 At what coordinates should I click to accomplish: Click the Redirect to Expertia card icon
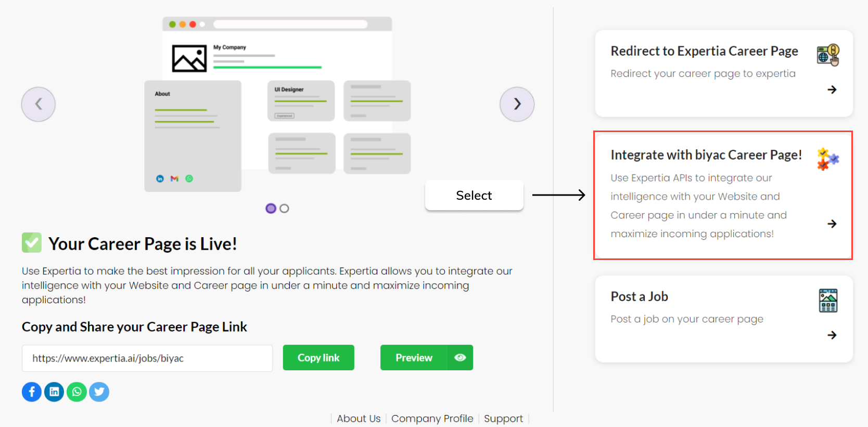point(828,55)
